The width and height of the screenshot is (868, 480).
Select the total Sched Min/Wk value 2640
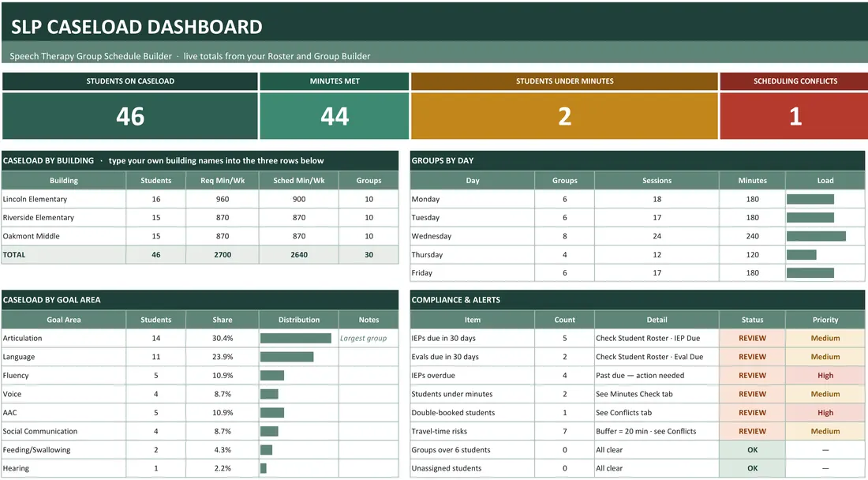pos(299,255)
